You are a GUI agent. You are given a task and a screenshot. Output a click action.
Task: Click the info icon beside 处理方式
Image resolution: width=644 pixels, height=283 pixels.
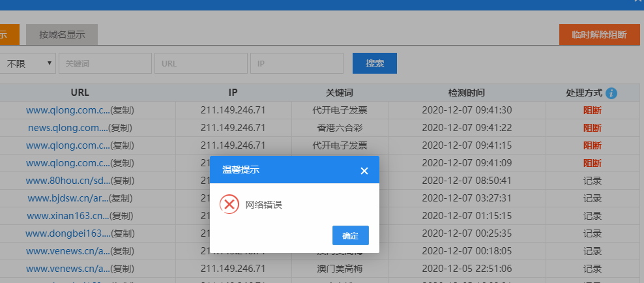(611, 93)
